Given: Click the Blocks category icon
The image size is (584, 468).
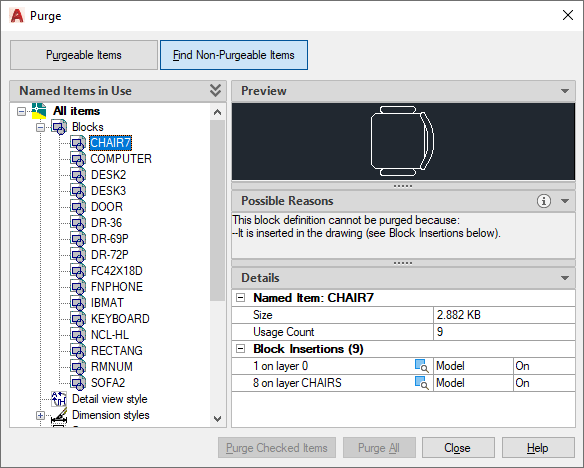Looking at the screenshot, I should click(59, 127).
